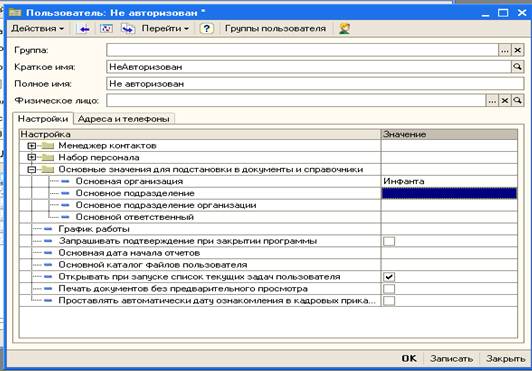Click the Инфанта value cell
532x371 pixels.
tap(450, 181)
